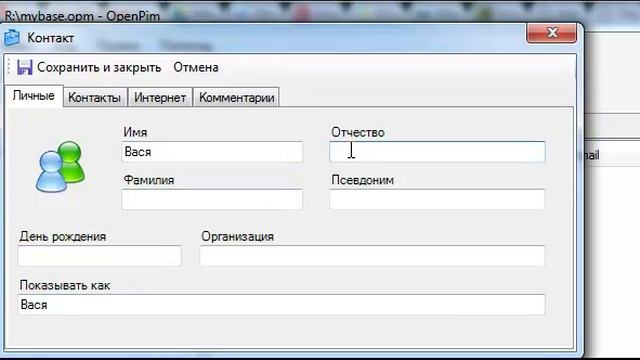Screen dimensions: 640x360
Task: Open the Личные tab
Action: point(34,96)
